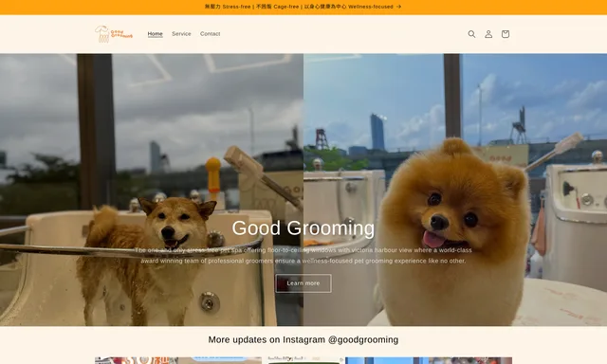Click the 'More updates on Instagram @goodgrooming' heading
This screenshot has height=364, width=607.
click(303, 339)
